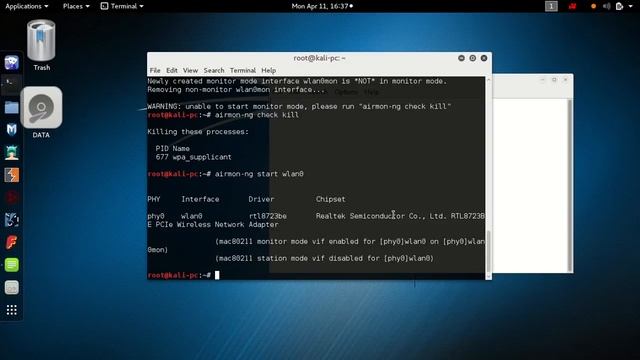This screenshot has height=360, width=640.
Task: Open the Applications menu in top bar
Action: click(27, 6)
